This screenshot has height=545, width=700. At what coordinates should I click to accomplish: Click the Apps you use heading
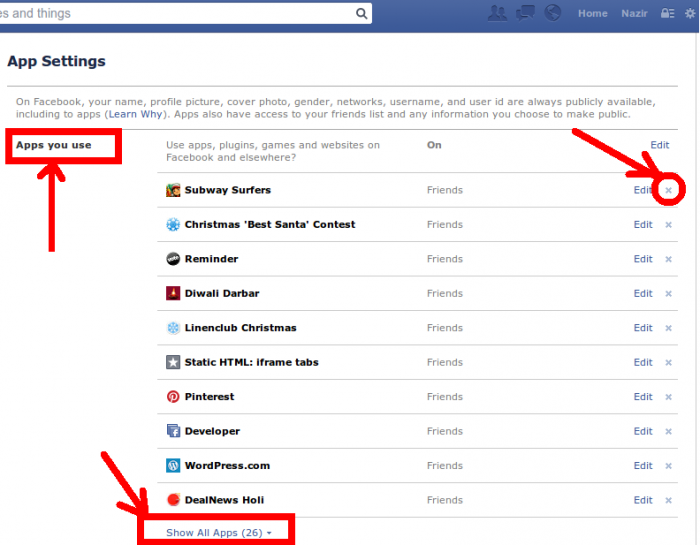(54, 145)
